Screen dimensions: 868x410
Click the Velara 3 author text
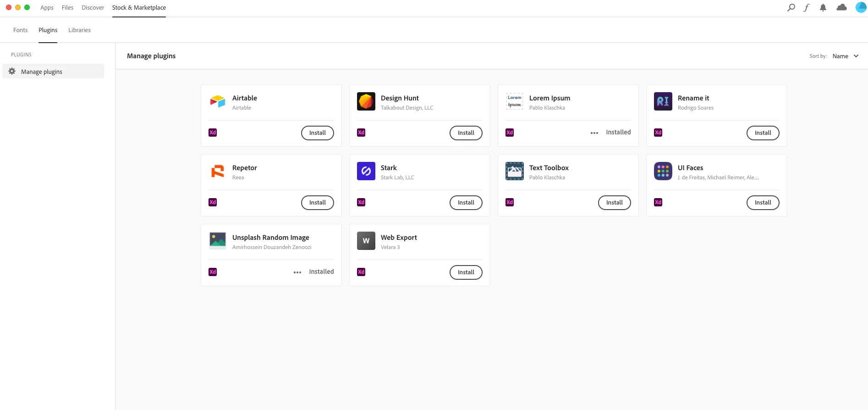(390, 247)
